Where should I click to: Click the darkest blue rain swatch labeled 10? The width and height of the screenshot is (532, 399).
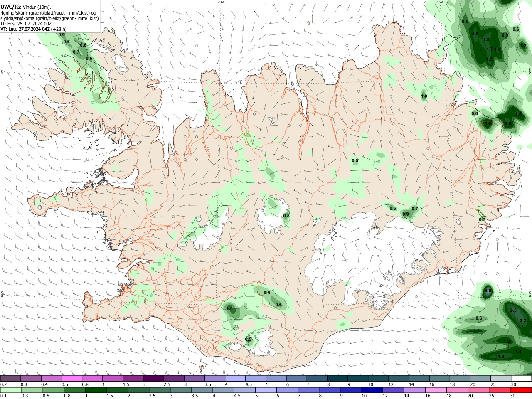(372, 390)
